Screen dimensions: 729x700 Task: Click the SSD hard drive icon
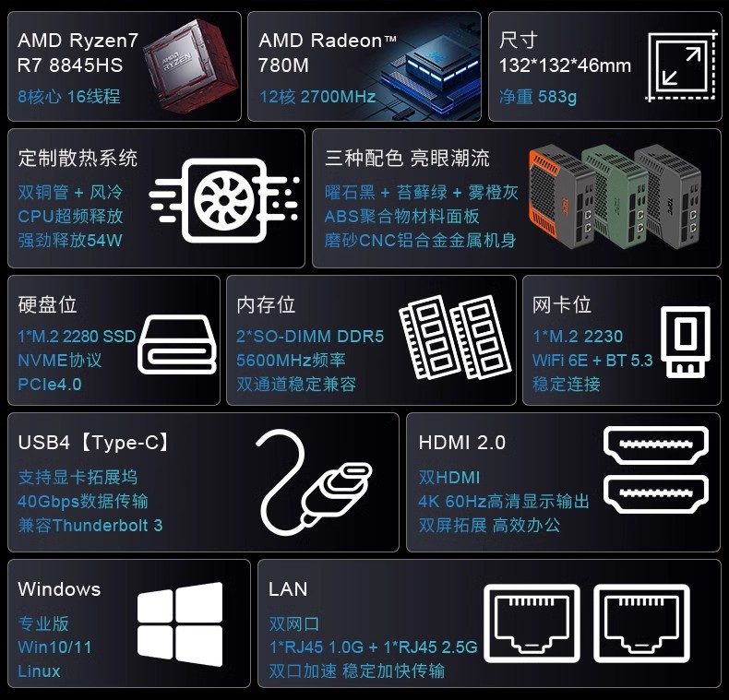(x=177, y=344)
